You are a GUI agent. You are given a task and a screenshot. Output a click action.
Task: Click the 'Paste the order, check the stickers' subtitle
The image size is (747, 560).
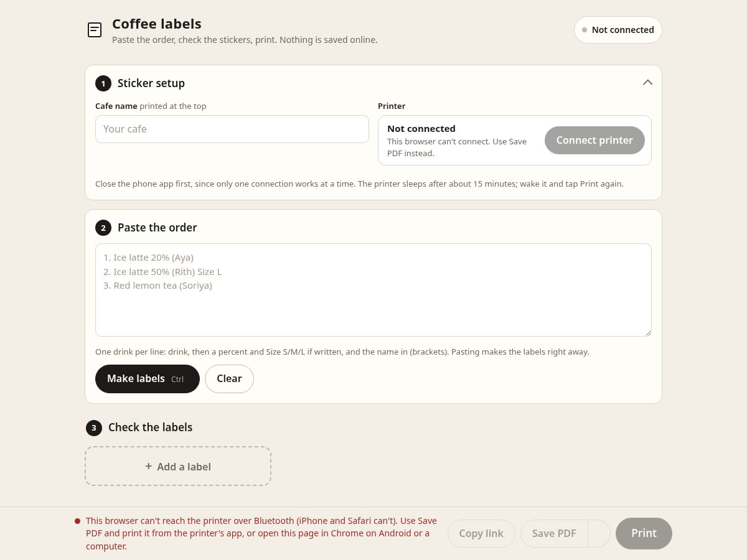[x=245, y=40]
